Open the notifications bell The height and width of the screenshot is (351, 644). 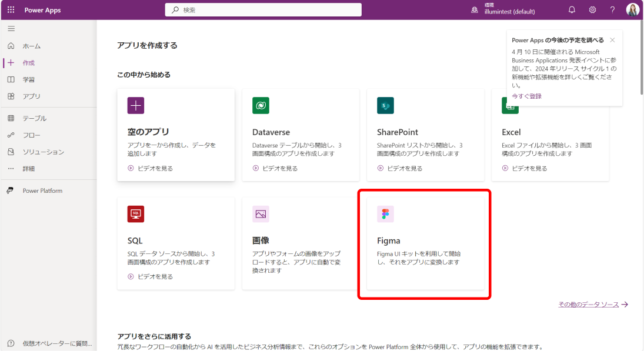572,10
